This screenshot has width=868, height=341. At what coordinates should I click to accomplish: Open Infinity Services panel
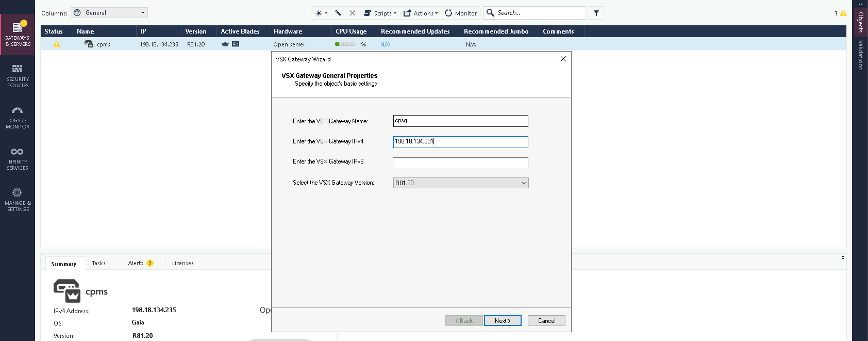(18, 158)
